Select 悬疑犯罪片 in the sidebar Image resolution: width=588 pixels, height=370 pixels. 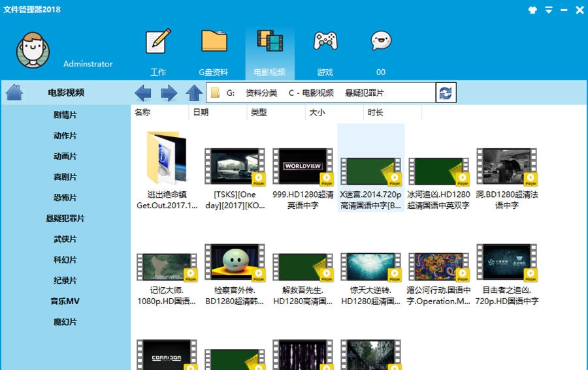65,219
